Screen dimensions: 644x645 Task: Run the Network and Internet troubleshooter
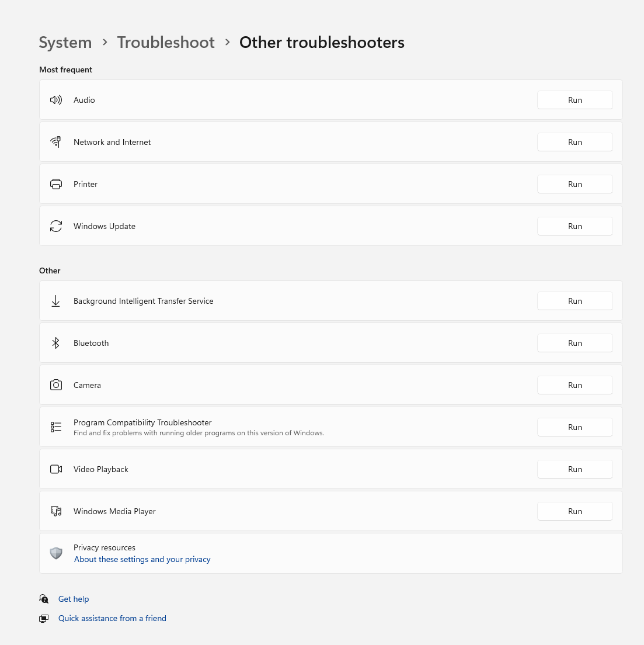click(x=575, y=142)
